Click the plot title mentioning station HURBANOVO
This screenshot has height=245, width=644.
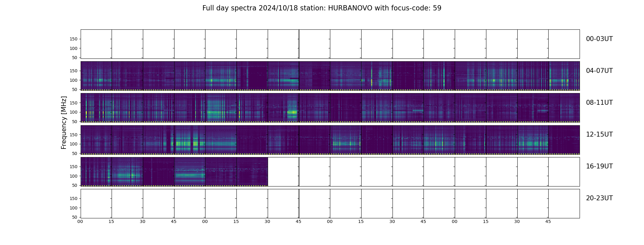coord(322,8)
